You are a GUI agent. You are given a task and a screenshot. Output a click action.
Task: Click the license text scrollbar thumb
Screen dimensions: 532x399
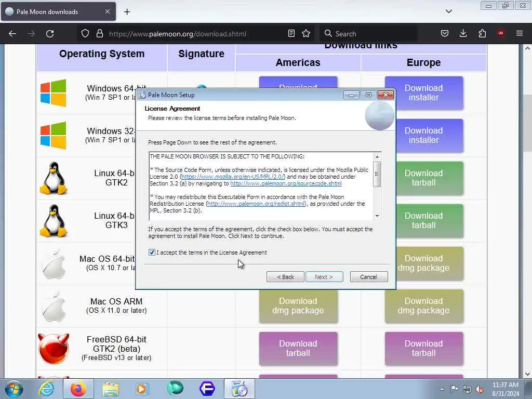click(377, 174)
